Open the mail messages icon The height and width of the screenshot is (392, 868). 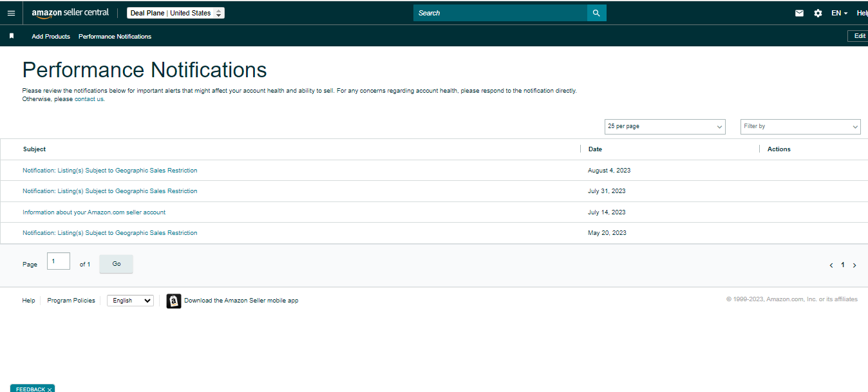pos(799,13)
